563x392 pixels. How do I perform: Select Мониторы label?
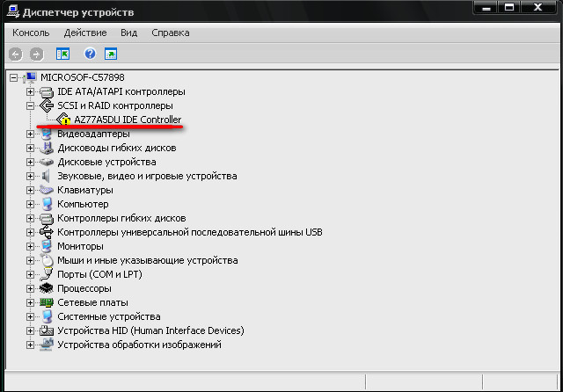point(80,246)
